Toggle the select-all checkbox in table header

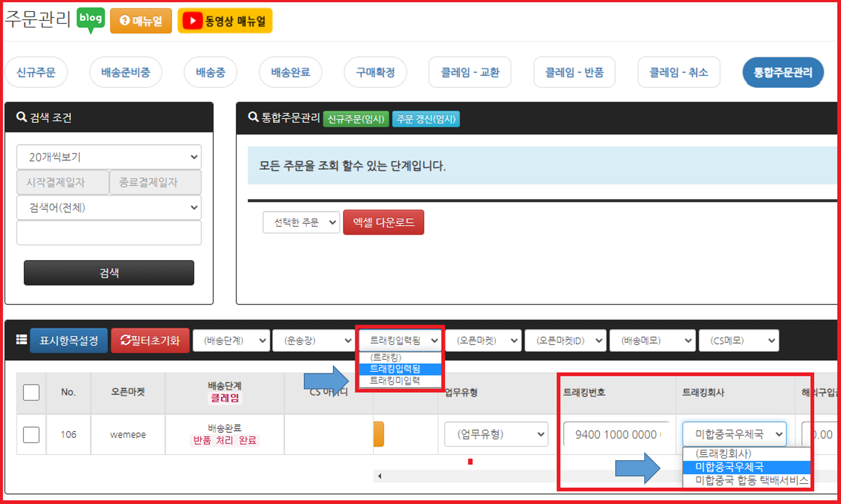[x=31, y=392]
